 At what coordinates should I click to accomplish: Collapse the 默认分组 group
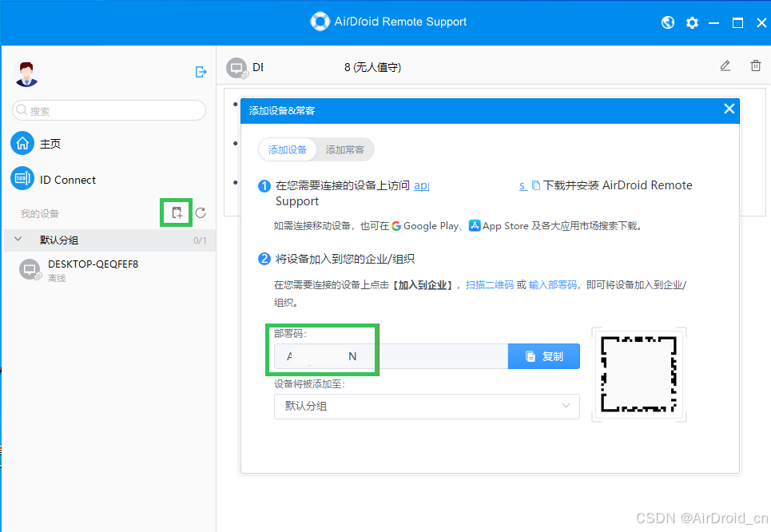18,240
